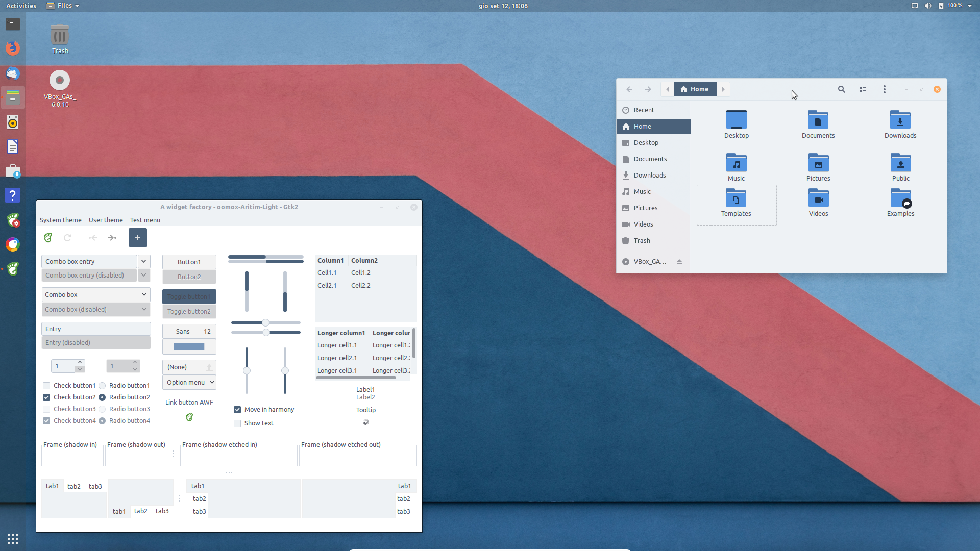Expand the Combo box entry arrow
Screen dimensions: 980x551
[144, 261]
